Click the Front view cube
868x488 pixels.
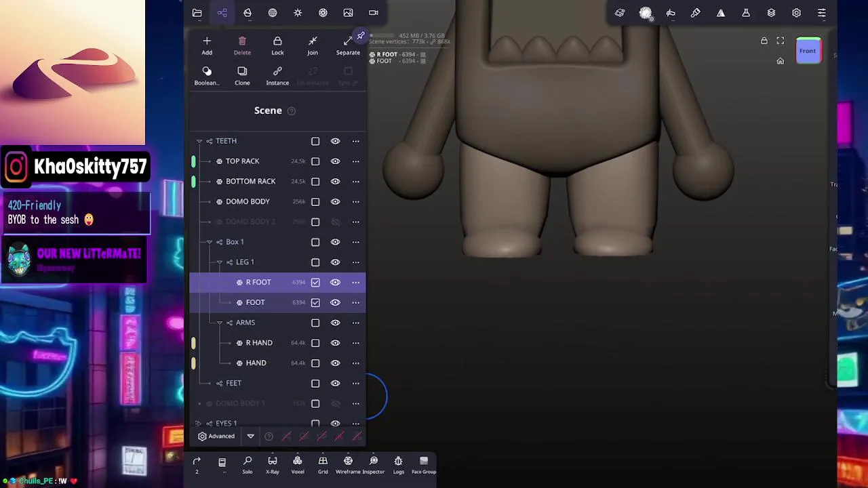click(x=808, y=51)
